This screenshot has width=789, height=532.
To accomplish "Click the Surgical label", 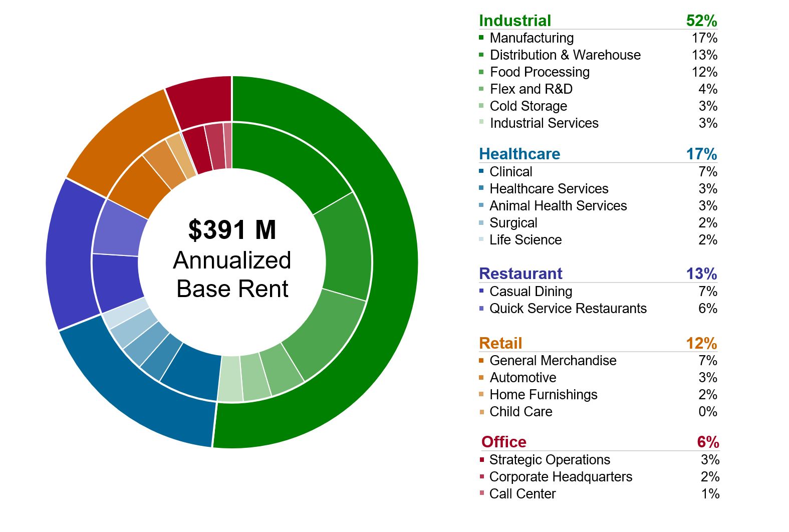I will point(513,223).
